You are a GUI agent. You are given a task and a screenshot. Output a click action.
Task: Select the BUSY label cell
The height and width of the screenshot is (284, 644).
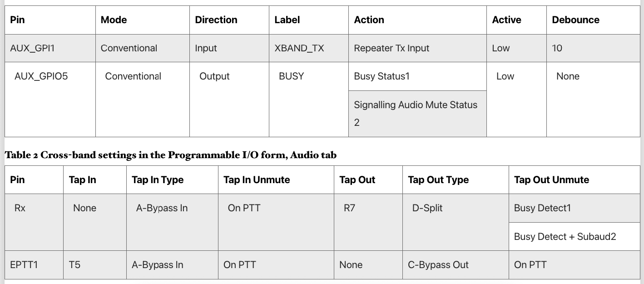pyautogui.click(x=309, y=100)
